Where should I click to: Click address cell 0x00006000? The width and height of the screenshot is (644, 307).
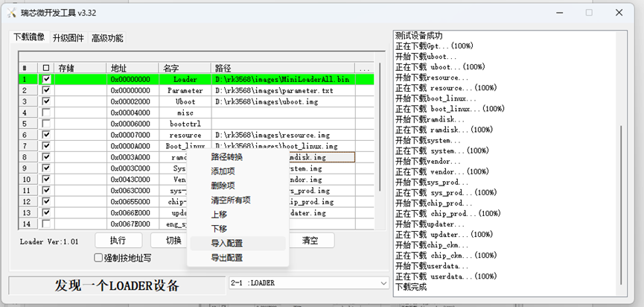tap(133, 124)
